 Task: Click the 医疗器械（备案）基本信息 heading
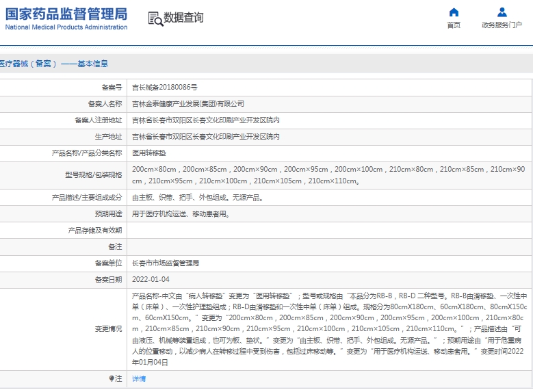pos(54,64)
